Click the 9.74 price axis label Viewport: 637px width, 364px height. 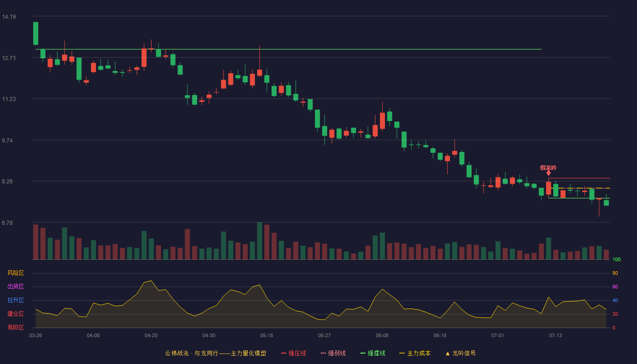point(7,141)
